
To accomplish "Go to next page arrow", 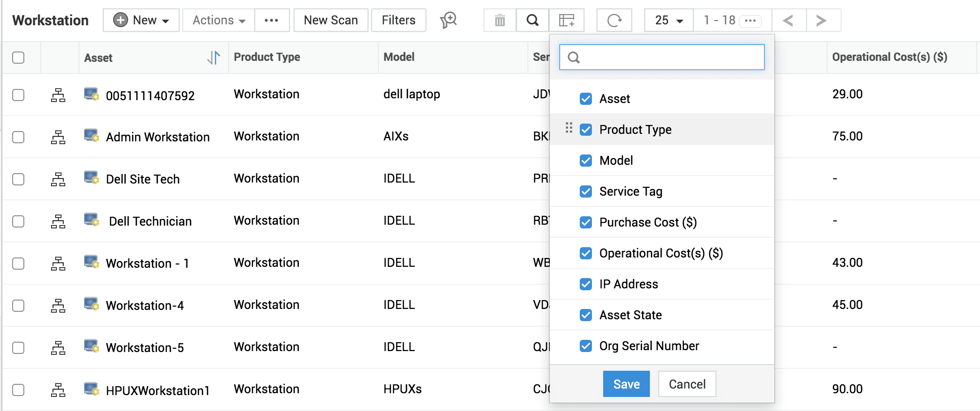I will click(821, 20).
